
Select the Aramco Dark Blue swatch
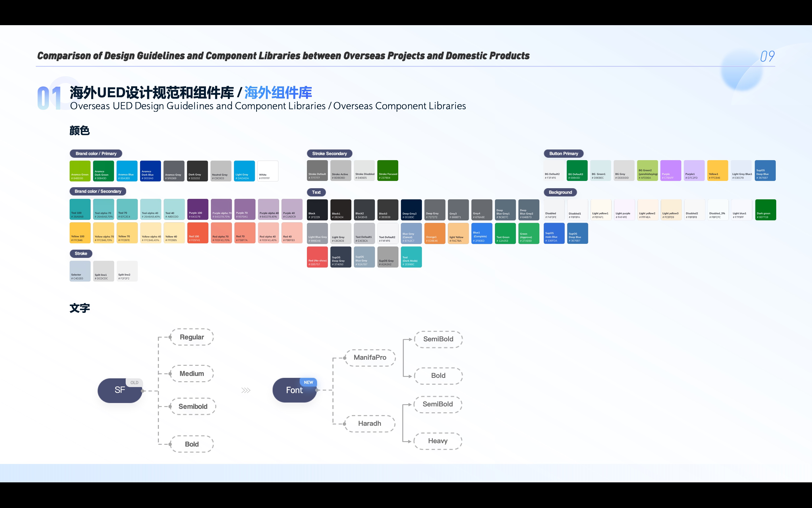point(150,171)
